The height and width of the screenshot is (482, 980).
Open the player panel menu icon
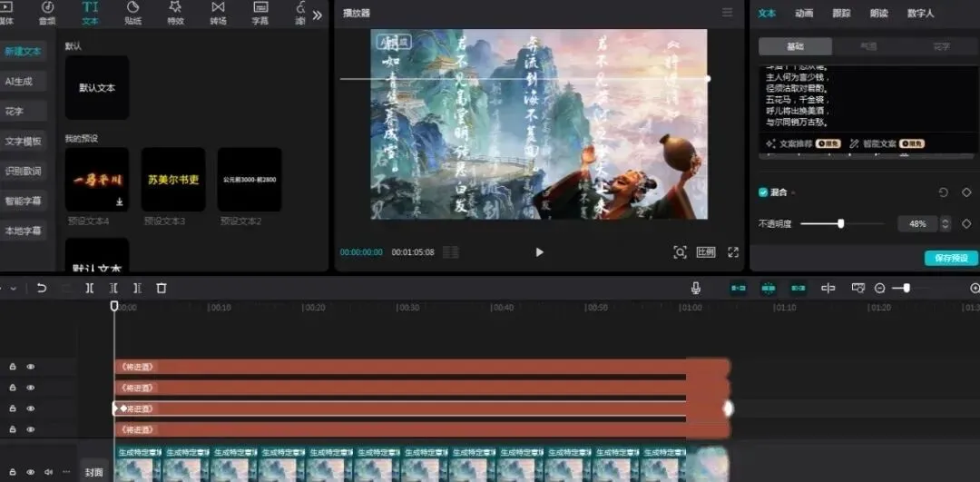pyautogui.click(x=727, y=13)
